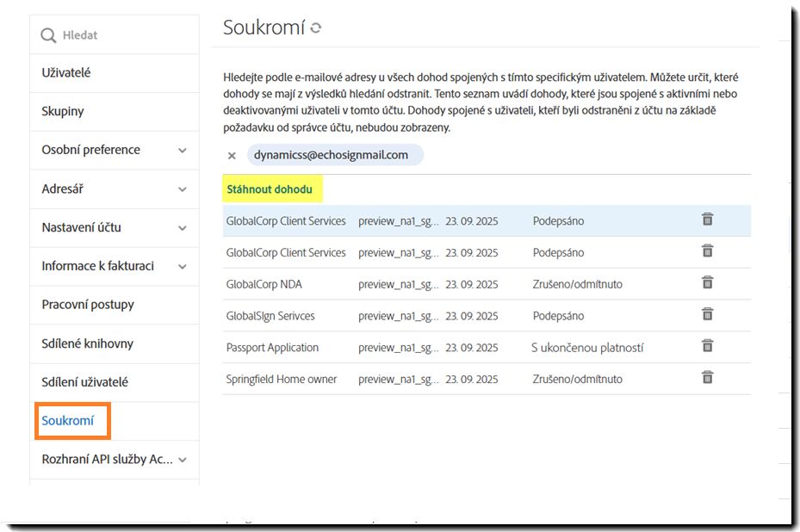
Task: Delete the Springfield Home owner agreement
Action: pos(707,377)
